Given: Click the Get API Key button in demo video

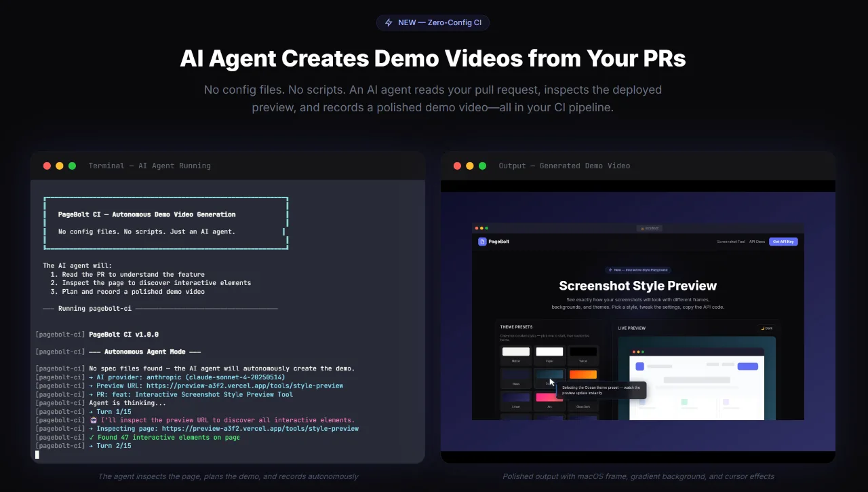Looking at the screenshot, I should pyautogui.click(x=783, y=242).
